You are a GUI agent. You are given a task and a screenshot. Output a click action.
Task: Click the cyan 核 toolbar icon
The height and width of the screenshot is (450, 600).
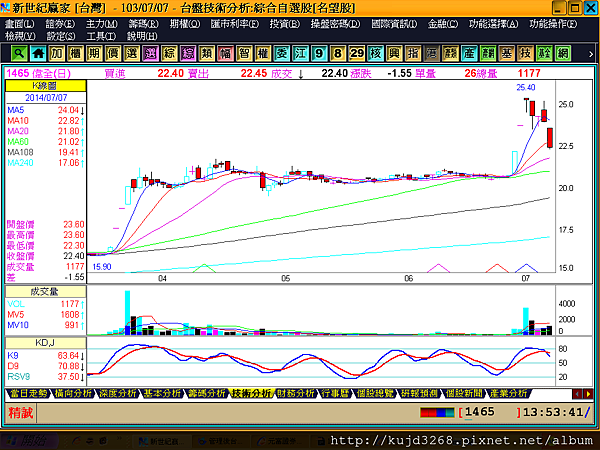point(375,53)
